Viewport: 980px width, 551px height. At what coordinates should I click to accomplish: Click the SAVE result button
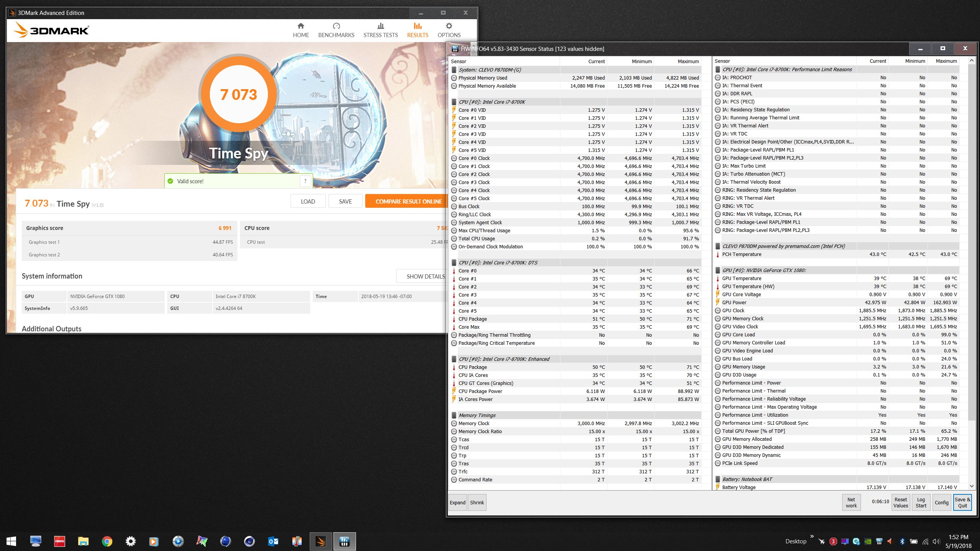(x=345, y=201)
